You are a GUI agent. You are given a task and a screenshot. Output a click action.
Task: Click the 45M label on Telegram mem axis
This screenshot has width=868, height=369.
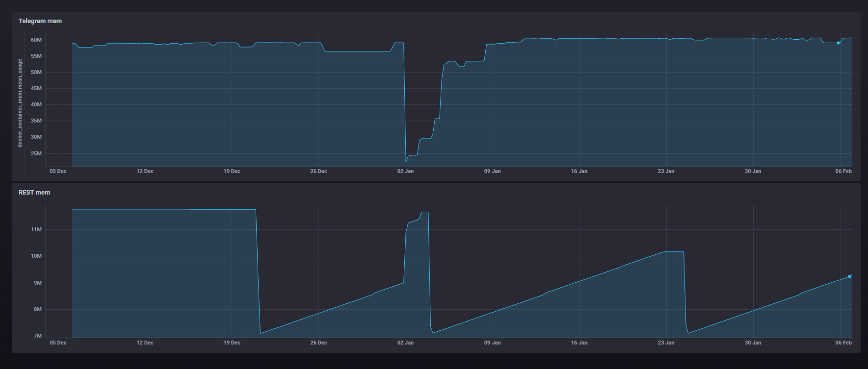point(36,88)
